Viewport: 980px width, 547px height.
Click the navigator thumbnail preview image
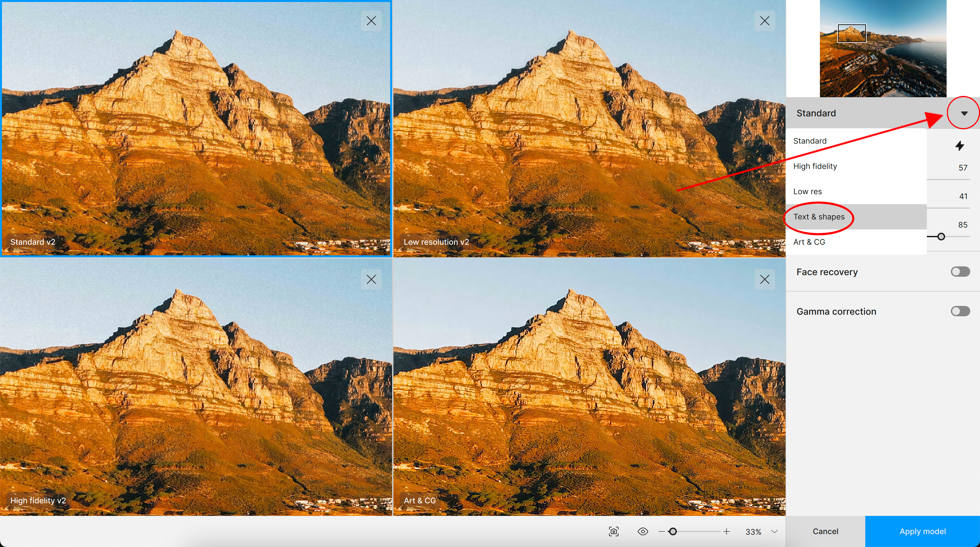[x=882, y=49]
